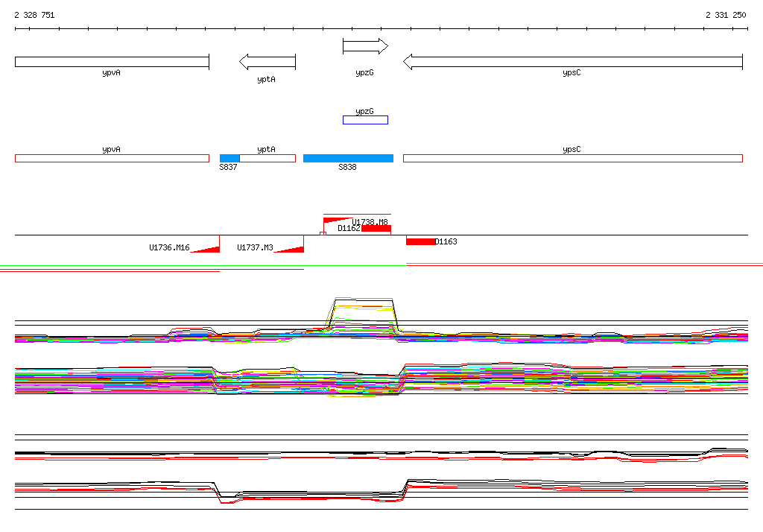Click the ypvA gene arrow in top track
The image size is (763, 532).
click(x=112, y=62)
